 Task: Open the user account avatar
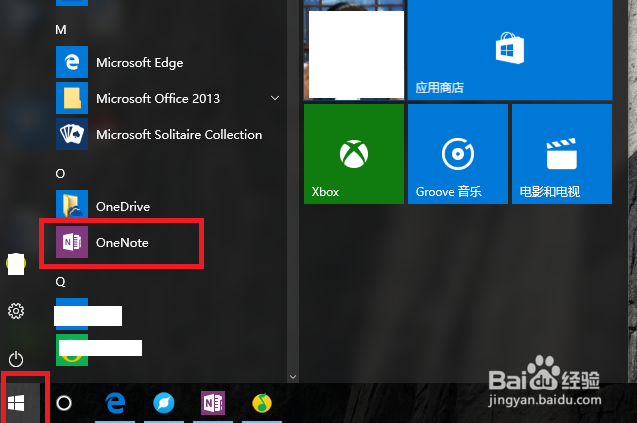pos(16,264)
